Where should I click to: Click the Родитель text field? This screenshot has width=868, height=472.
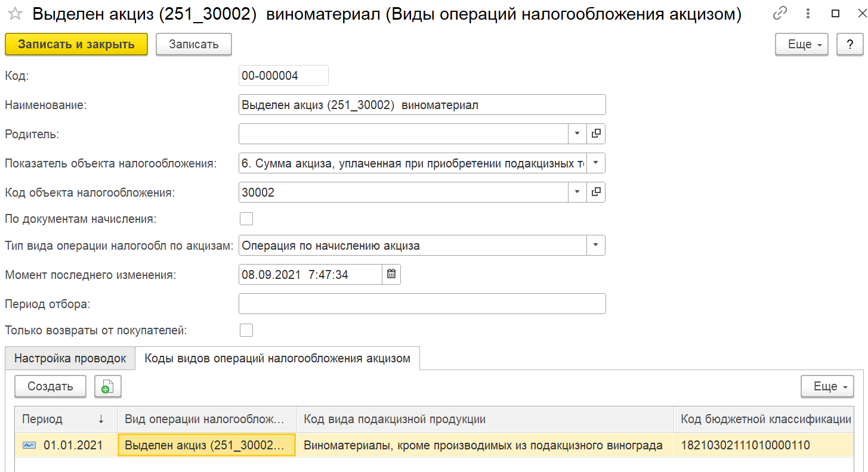tap(403, 133)
